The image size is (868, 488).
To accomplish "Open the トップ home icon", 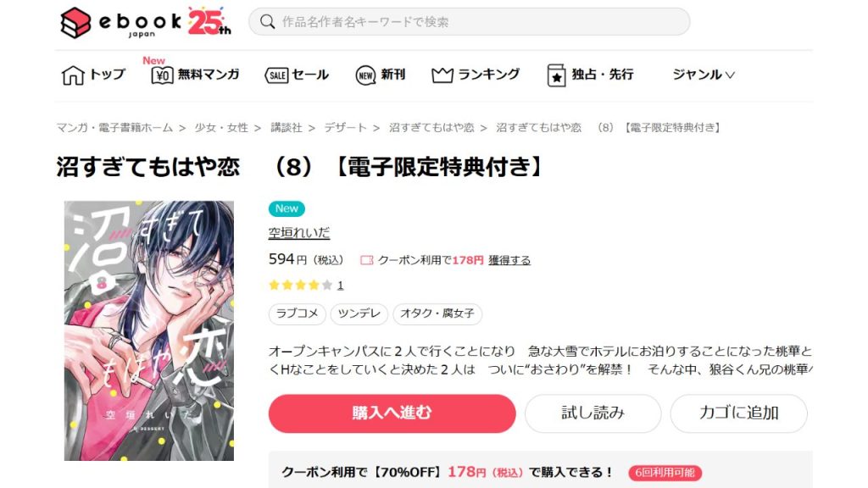I will click(x=73, y=75).
